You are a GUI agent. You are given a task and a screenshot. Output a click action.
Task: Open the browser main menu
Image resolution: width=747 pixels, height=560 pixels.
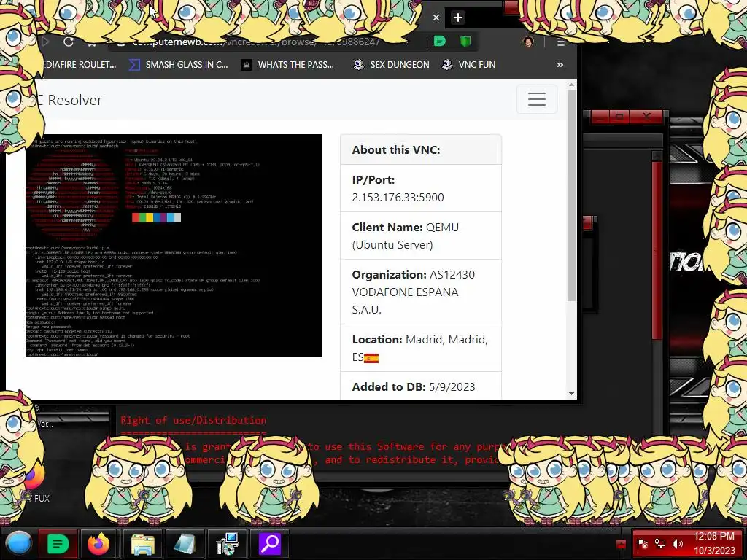click(561, 42)
